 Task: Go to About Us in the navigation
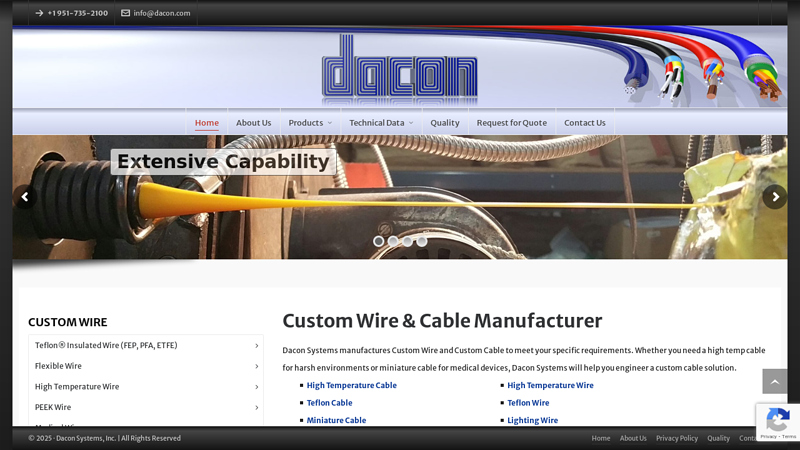pyautogui.click(x=254, y=123)
